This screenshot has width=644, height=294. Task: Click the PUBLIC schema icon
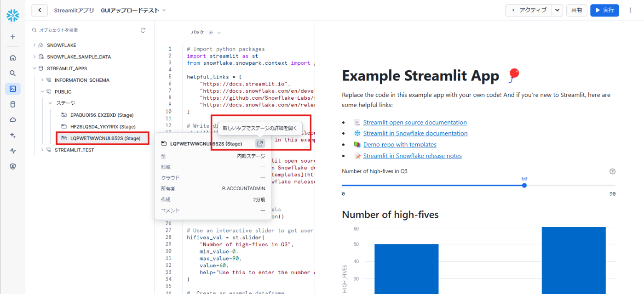coord(49,92)
